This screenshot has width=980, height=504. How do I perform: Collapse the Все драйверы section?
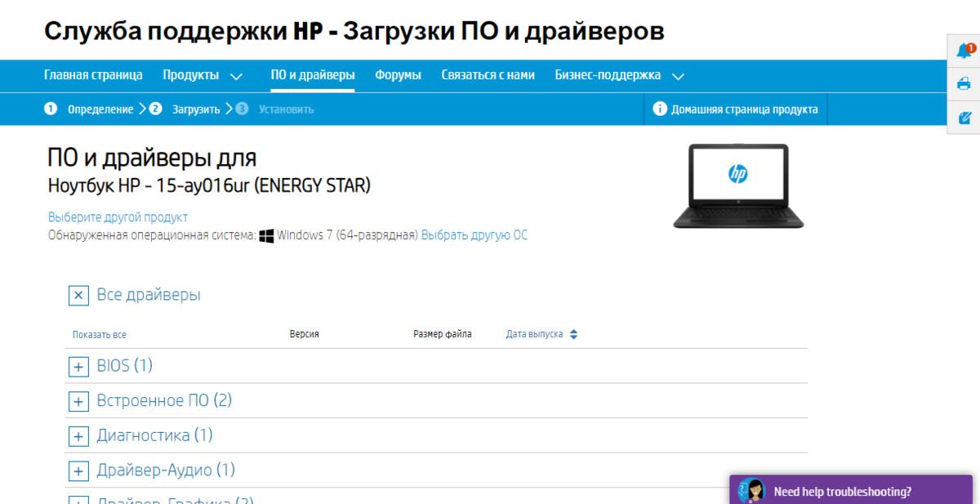(78, 296)
